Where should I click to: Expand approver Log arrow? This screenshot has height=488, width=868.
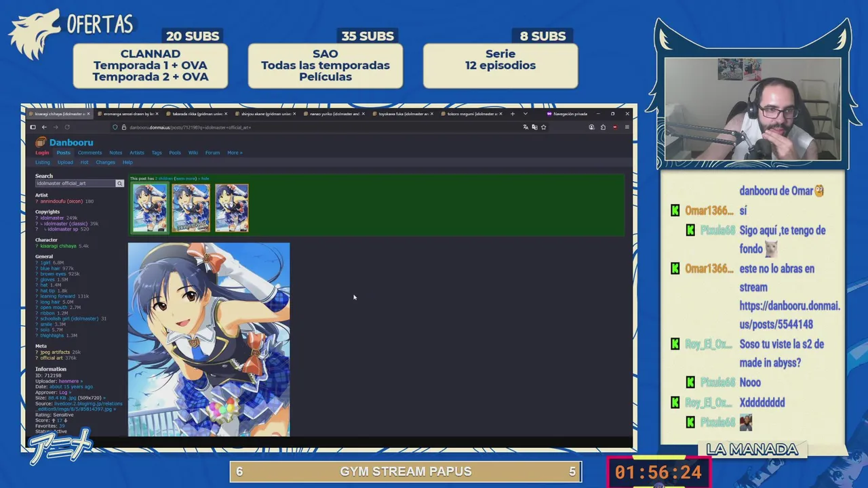click(x=70, y=392)
